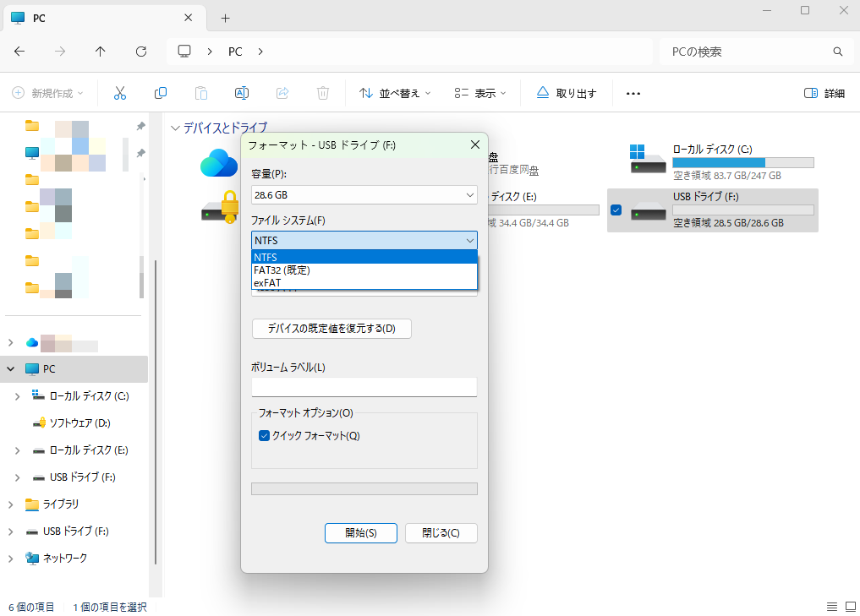Click the ボリューム ラベル text field
860x616 pixels.
(x=364, y=387)
